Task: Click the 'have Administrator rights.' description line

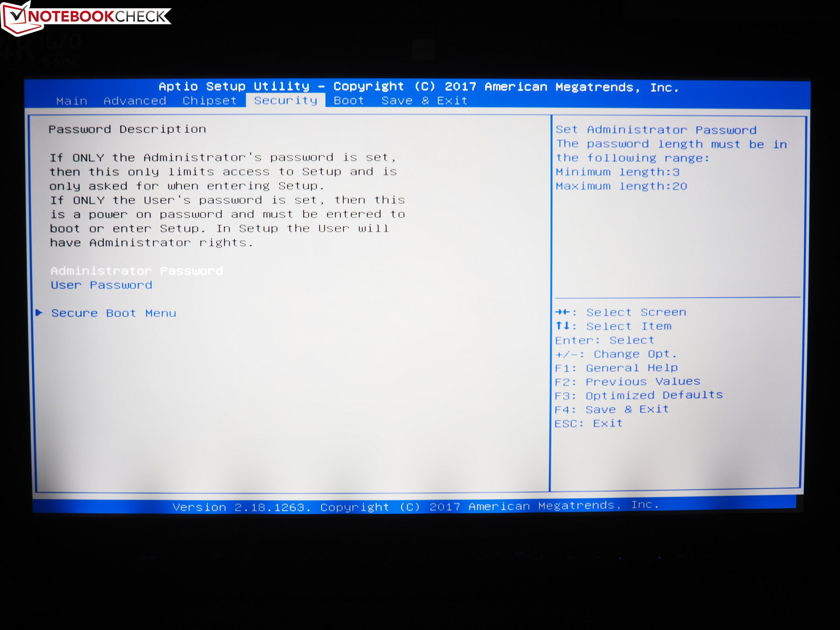Action: (152, 243)
